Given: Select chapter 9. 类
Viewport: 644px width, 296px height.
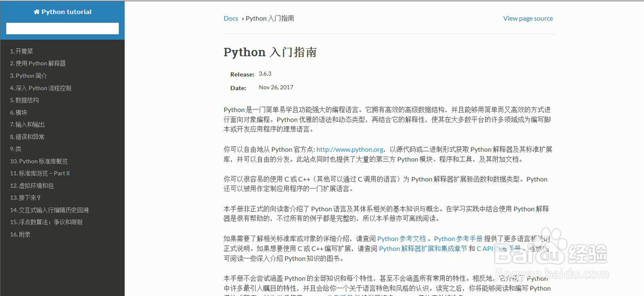Looking at the screenshot, I should pos(15,149).
